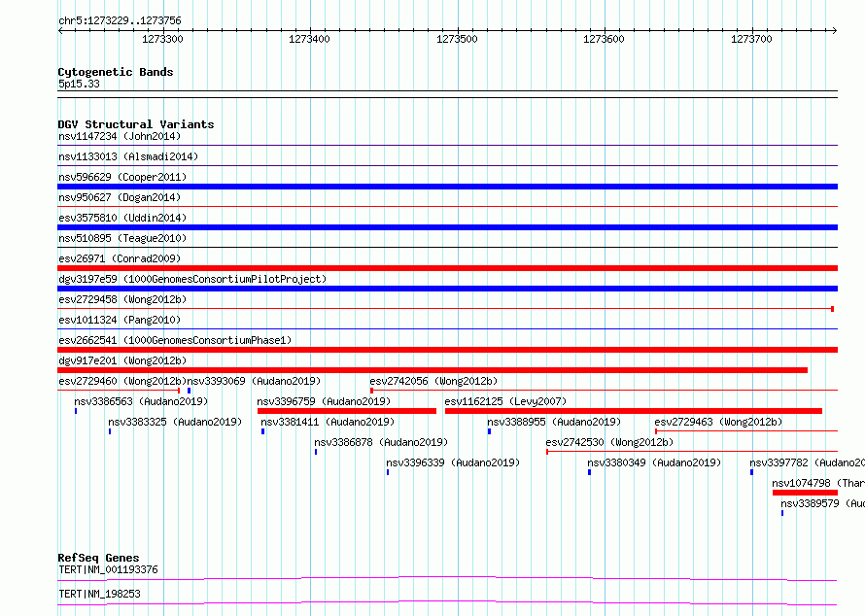Viewport: 865px width, 616px height.
Task: Click the 1273700 ruler position
Action: point(751,39)
